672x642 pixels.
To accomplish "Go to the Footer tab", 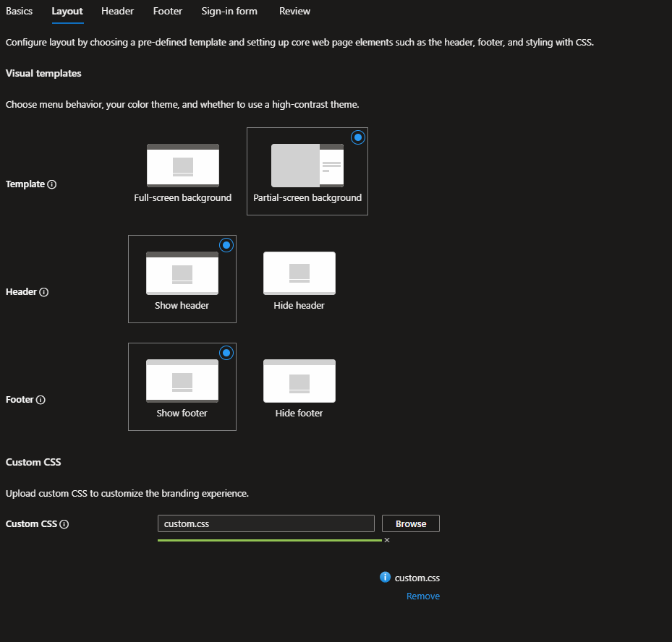I will 168,11.
